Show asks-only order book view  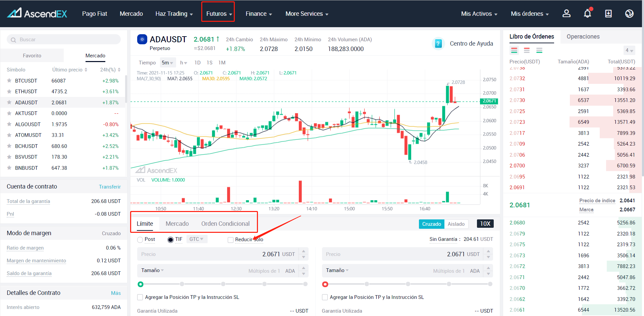(x=527, y=50)
